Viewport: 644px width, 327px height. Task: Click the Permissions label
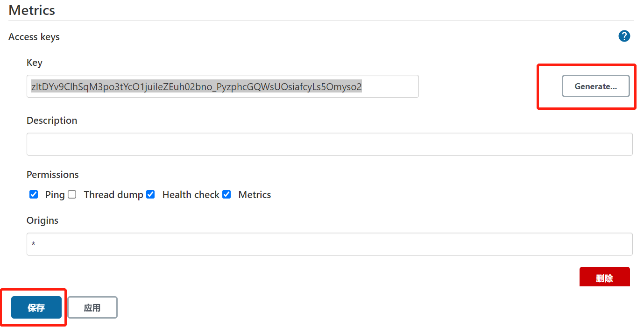(53, 175)
